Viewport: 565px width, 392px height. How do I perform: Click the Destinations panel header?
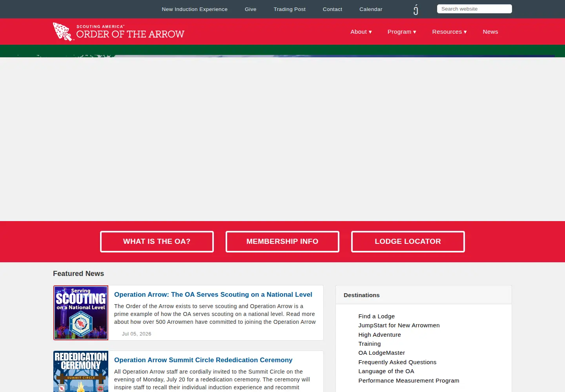coord(424,295)
